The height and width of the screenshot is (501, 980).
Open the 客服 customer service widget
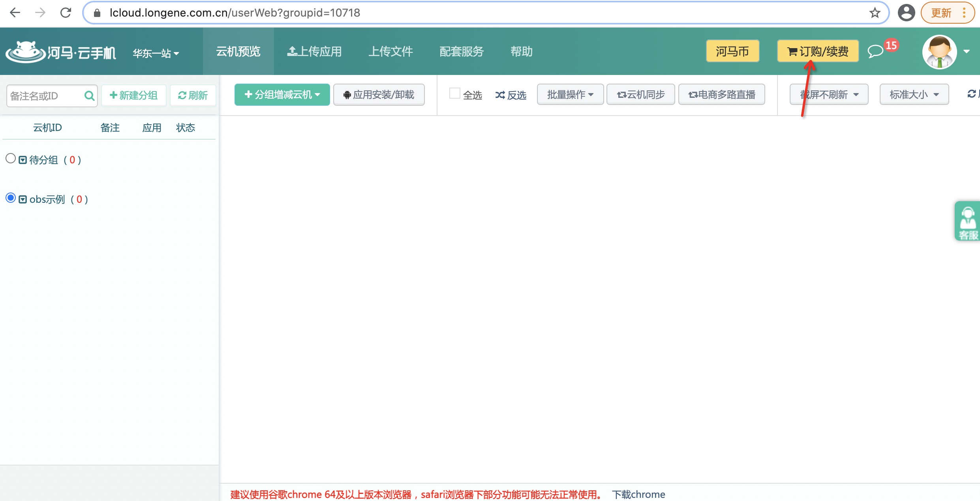click(x=967, y=221)
